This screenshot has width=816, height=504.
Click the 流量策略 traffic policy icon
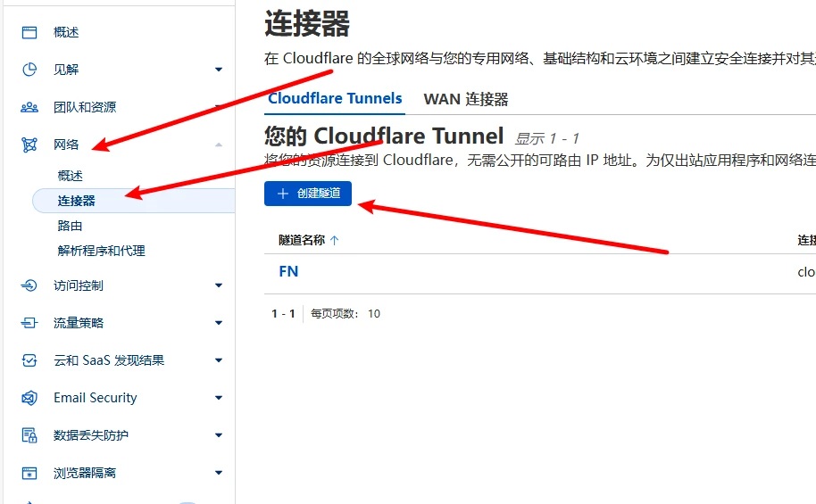[29, 323]
